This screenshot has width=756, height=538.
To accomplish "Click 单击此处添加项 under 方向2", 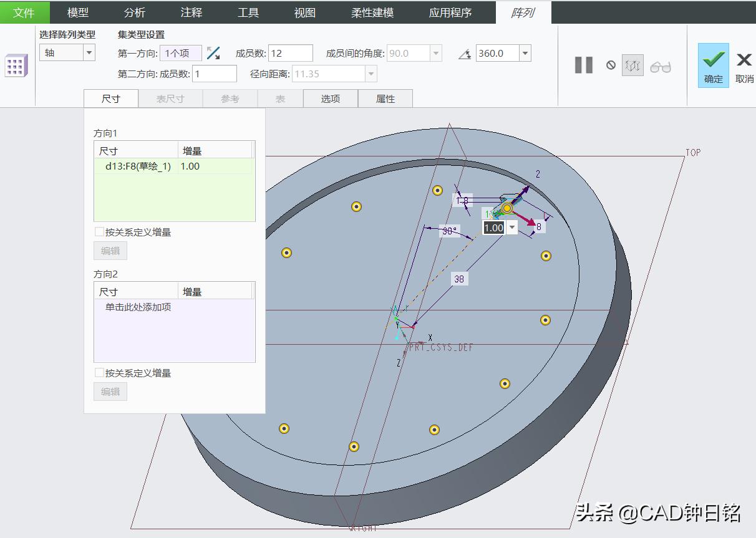I will 138,307.
